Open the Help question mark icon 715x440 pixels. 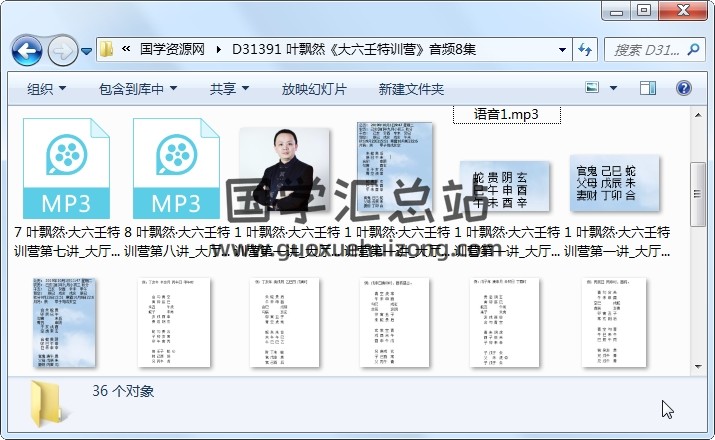686,89
